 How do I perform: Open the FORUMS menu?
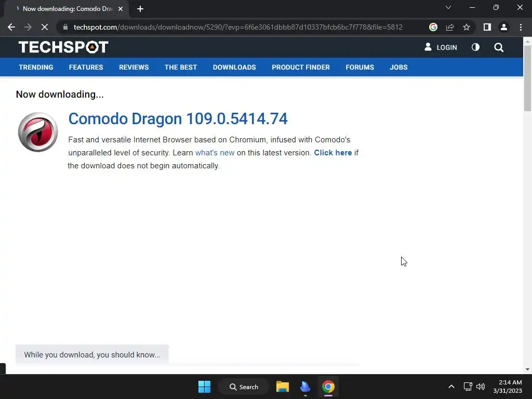(x=360, y=67)
